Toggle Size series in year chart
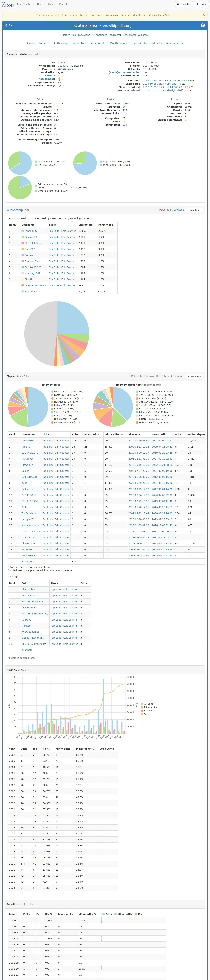 (x=145, y=714)
